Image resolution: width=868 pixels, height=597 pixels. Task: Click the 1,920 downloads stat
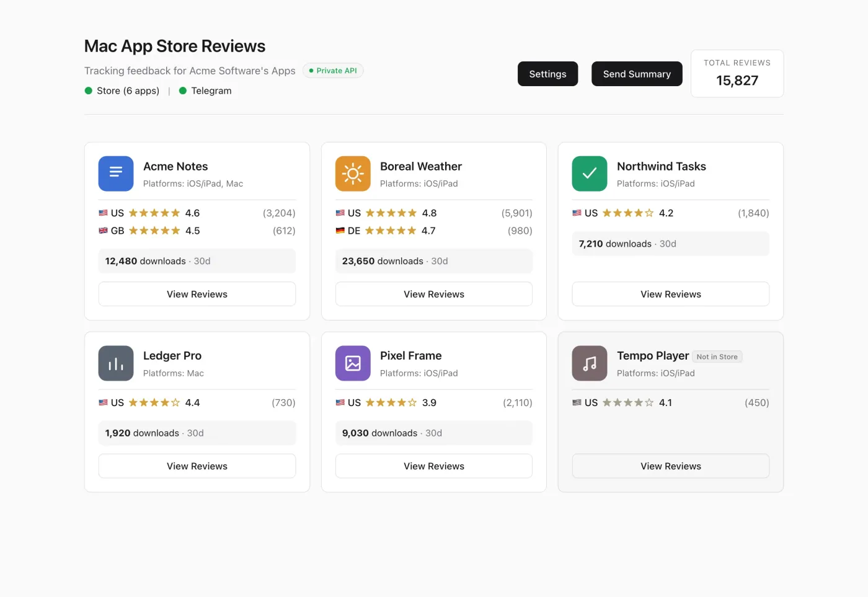pos(197,433)
